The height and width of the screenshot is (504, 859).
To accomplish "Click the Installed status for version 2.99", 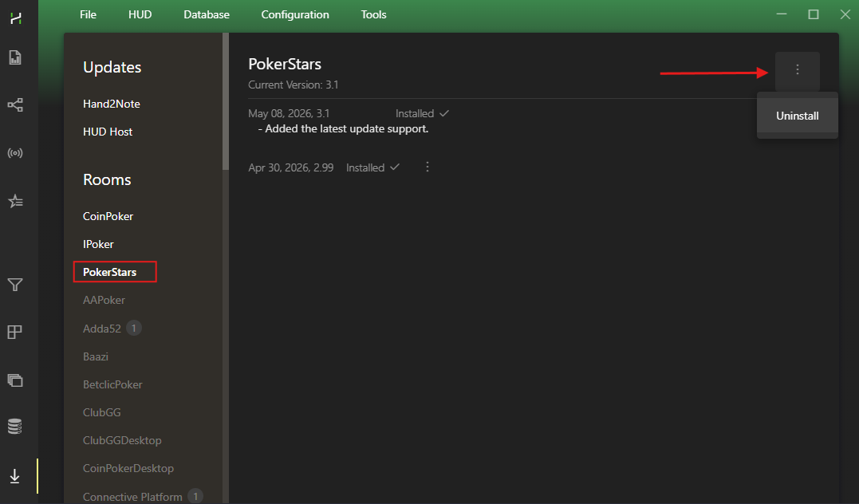I will [372, 167].
